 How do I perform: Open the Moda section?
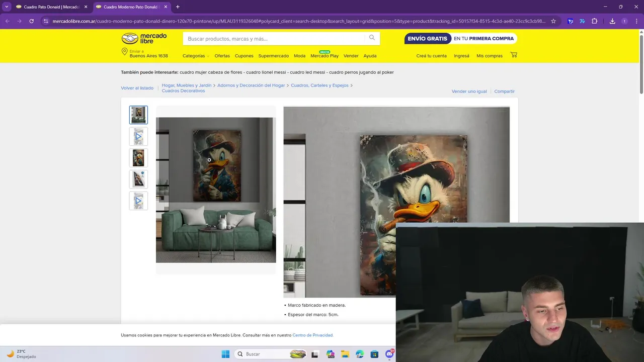299,56
